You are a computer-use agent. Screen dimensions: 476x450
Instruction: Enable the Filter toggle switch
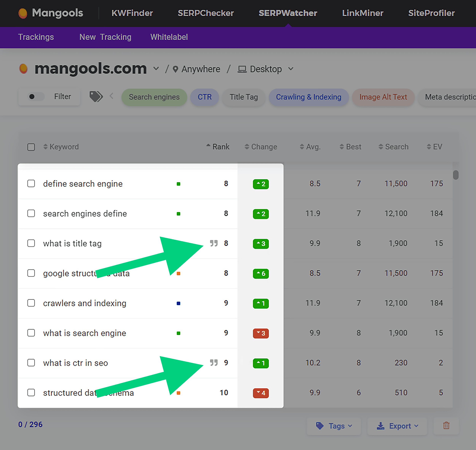pyautogui.click(x=35, y=97)
